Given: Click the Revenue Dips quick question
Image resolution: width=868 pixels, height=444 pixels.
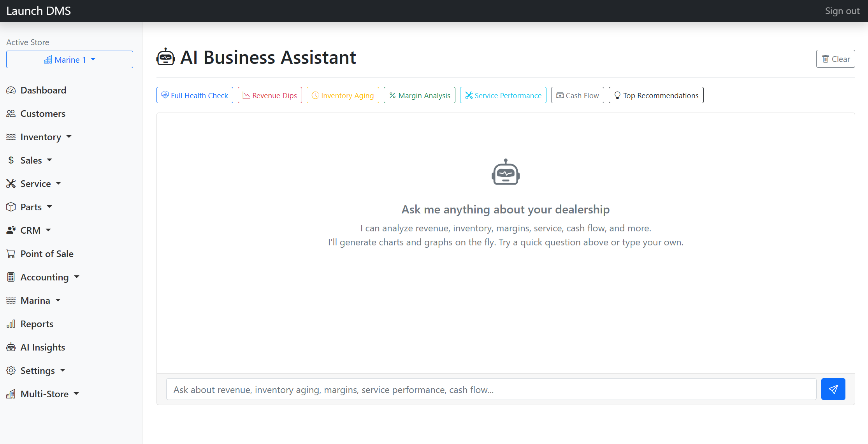Looking at the screenshot, I should coord(270,95).
